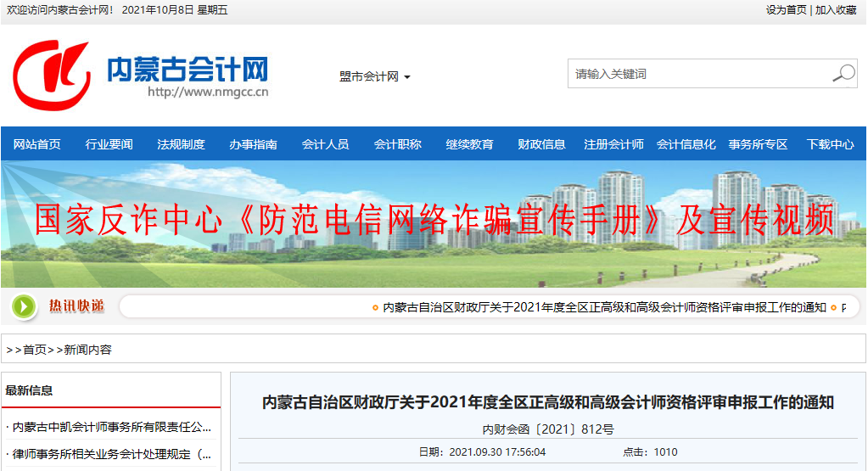Viewport: 868px width, 471px height.
Task: Click the magnifying glass search icon
Action: 843,74
